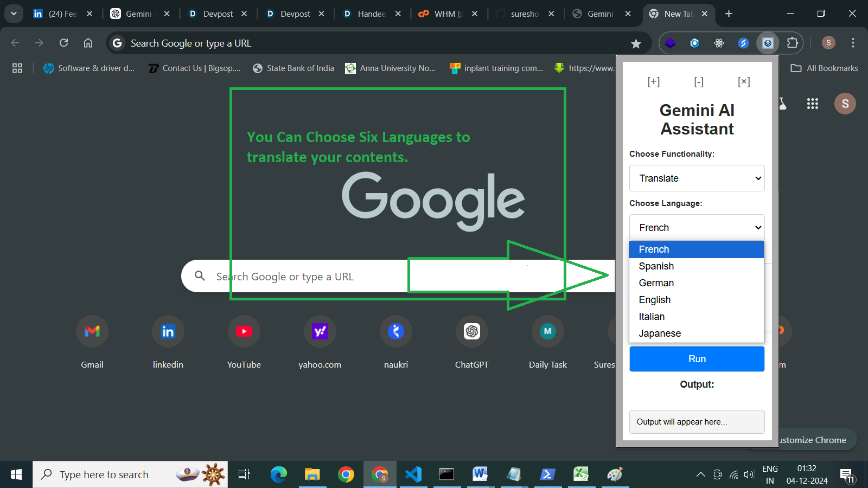The height and width of the screenshot is (488, 868).
Task: Click the Google page search box
Action: click(398, 277)
